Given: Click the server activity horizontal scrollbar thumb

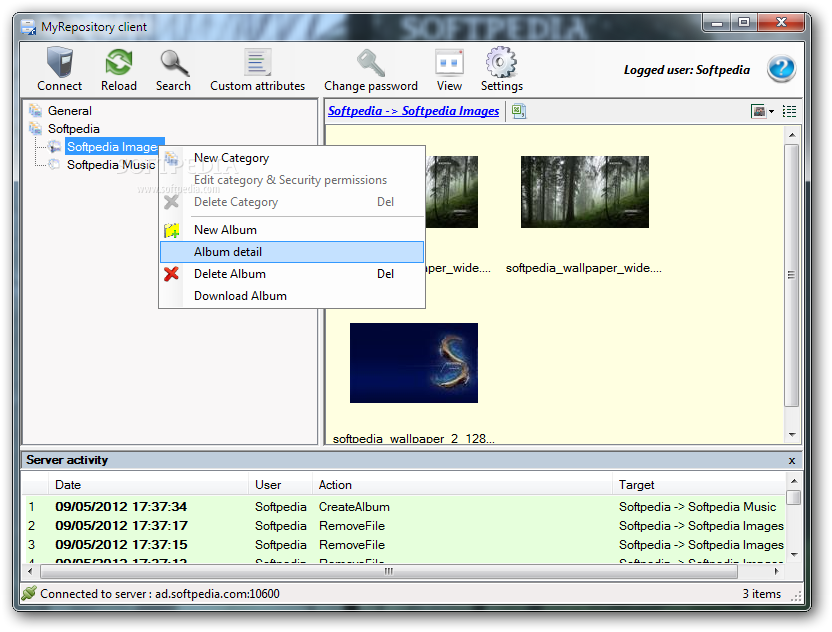Looking at the screenshot, I should tap(389, 572).
